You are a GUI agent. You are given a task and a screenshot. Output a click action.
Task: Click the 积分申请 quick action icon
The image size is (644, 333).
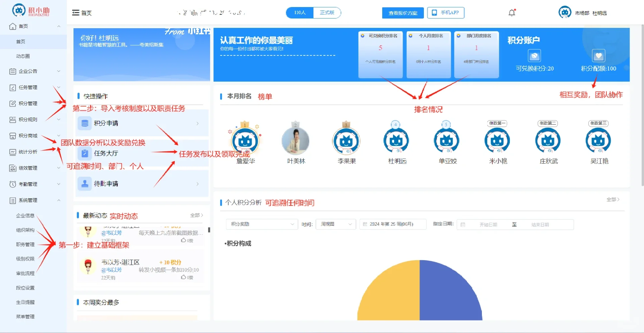85,123
